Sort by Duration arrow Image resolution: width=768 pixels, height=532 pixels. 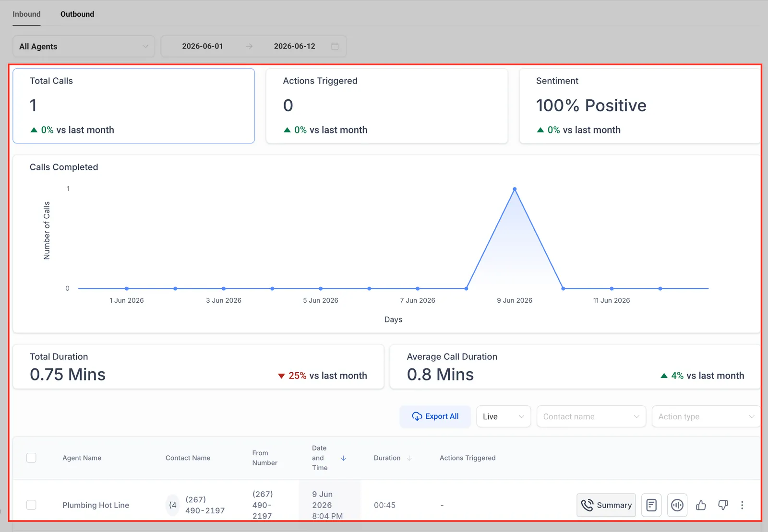409,458
